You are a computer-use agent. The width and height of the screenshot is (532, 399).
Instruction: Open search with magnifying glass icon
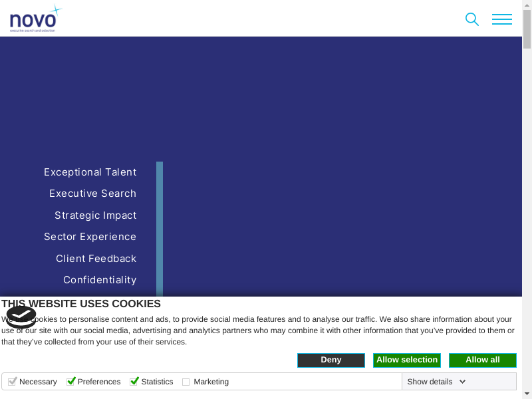point(471,19)
